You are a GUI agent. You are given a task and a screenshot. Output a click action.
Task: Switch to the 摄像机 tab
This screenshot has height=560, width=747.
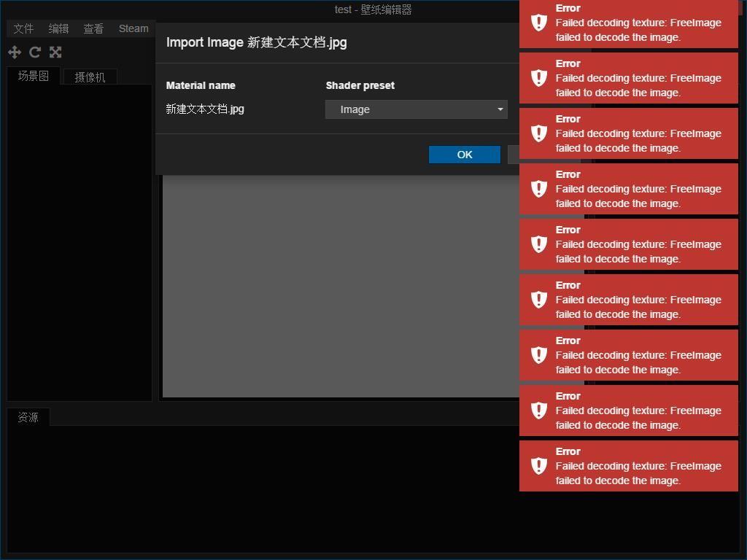89,75
